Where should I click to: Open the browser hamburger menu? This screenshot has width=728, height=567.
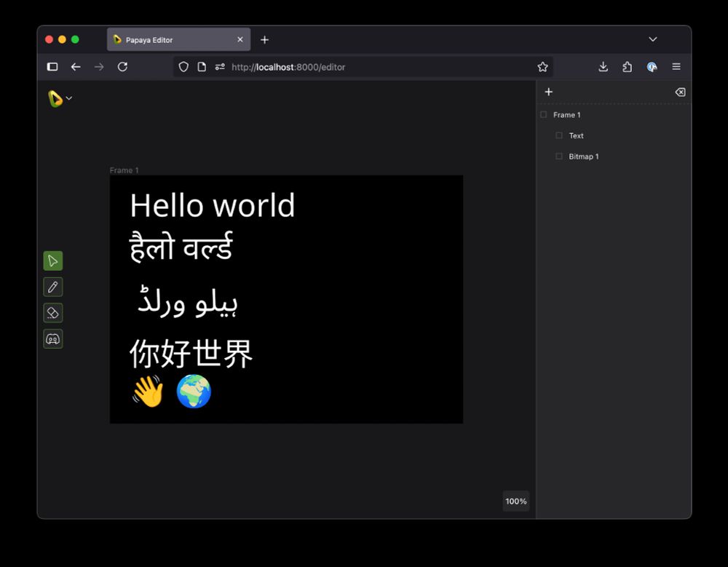pos(676,67)
